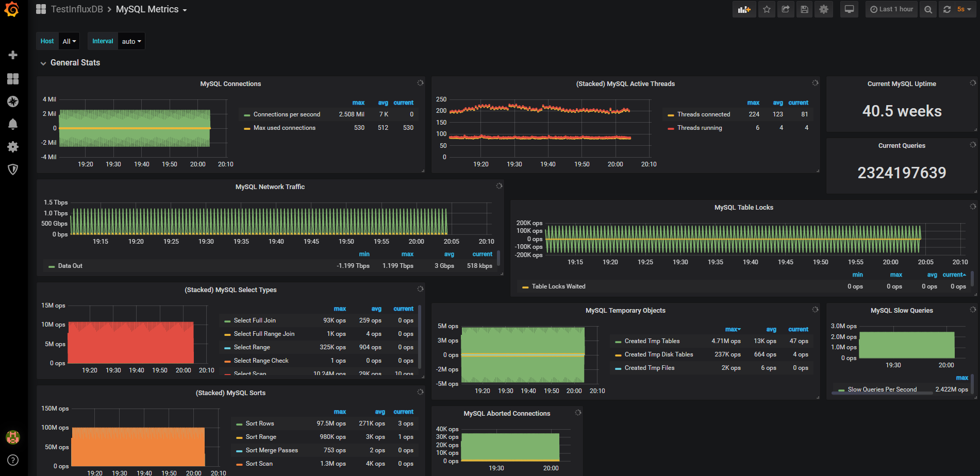Zoom out time range magnifier icon
Viewport: 980px width, 476px height.
pyautogui.click(x=928, y=9)
